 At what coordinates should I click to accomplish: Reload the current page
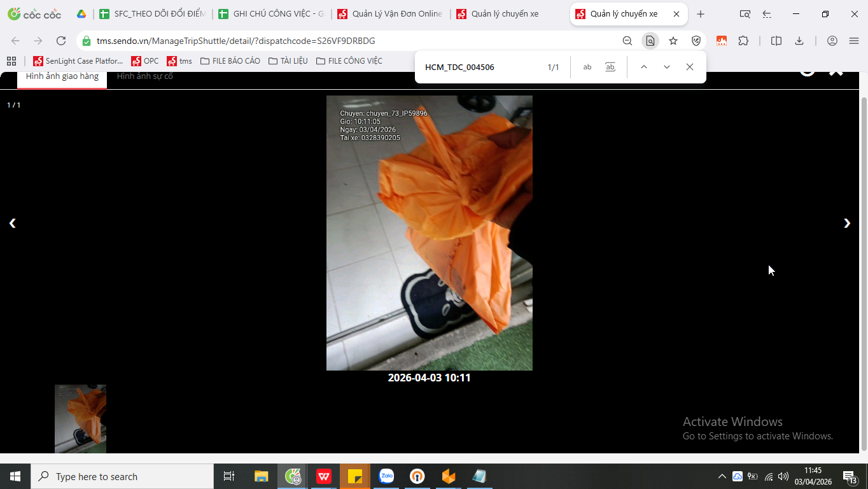tap(61, 41)
